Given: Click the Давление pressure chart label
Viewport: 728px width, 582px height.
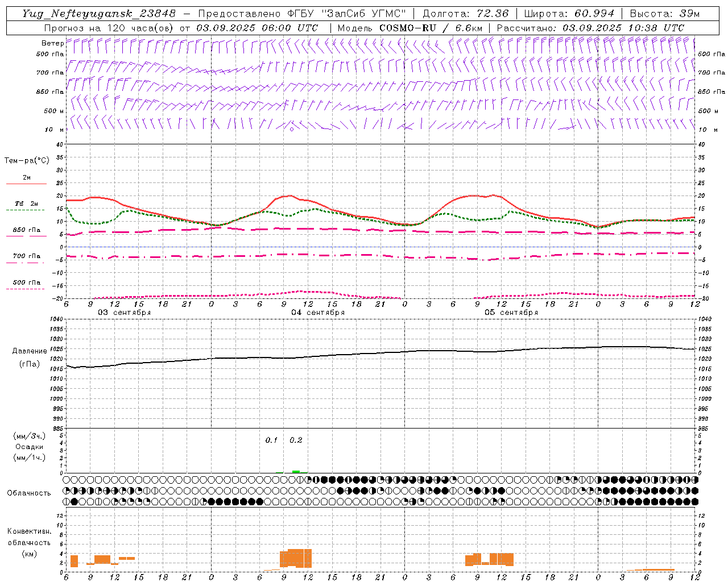Looking at the screenshot, I should (x=29, y=351).
